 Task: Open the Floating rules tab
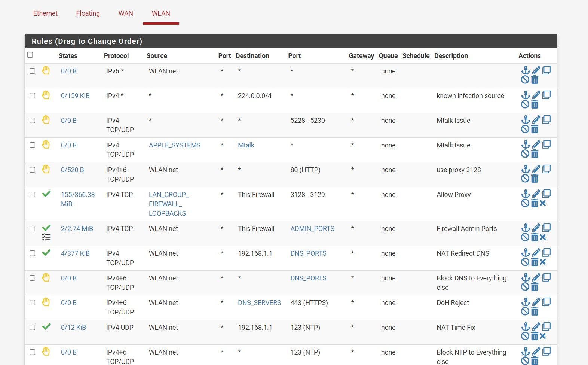point(88,13)
